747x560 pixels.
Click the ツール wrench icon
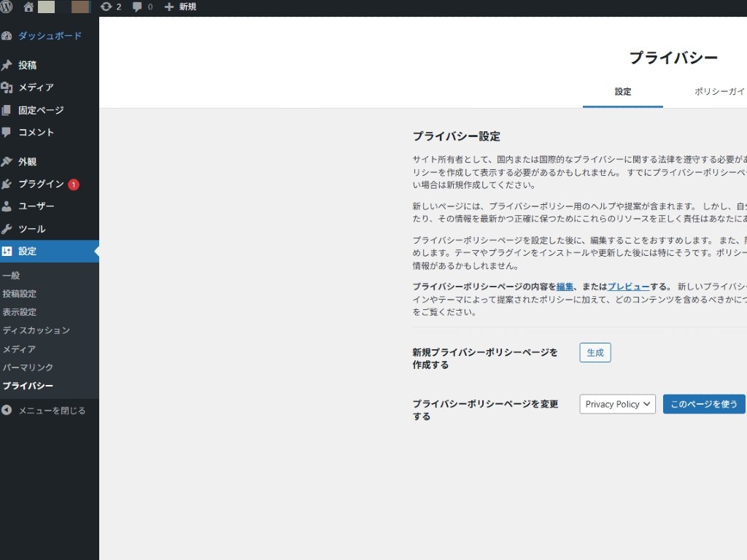7,229
